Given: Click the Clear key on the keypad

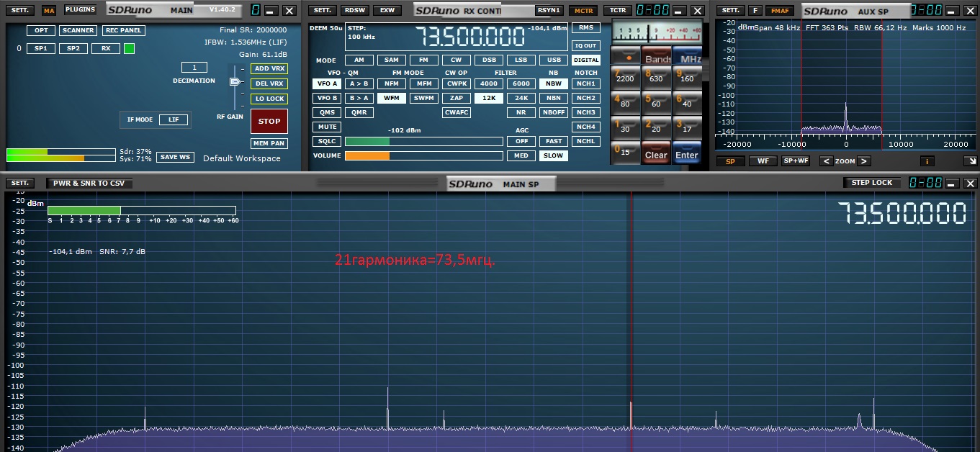Looking at the screenshot, I should [x=655, y=153].
